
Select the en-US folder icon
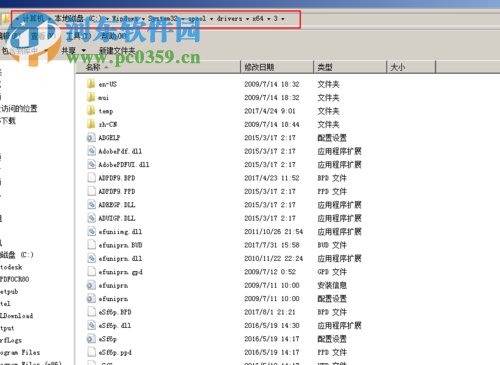(x=91, y=84)
